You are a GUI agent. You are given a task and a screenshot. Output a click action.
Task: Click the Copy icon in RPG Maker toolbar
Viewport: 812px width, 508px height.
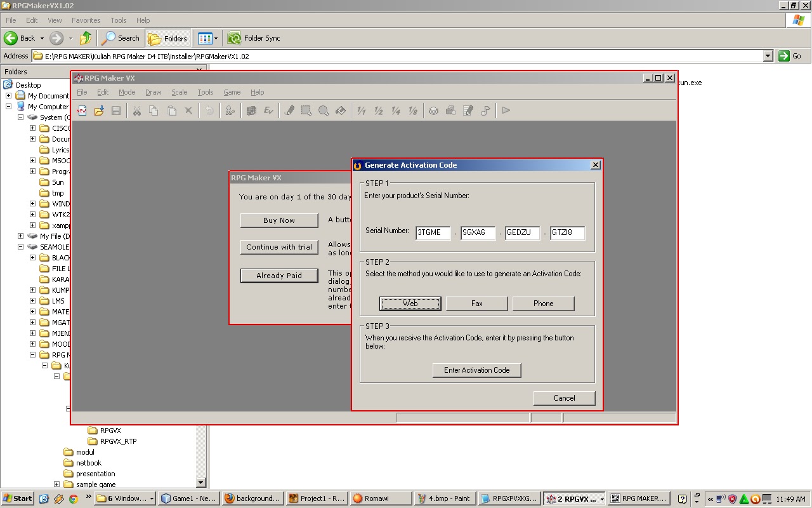154,110
